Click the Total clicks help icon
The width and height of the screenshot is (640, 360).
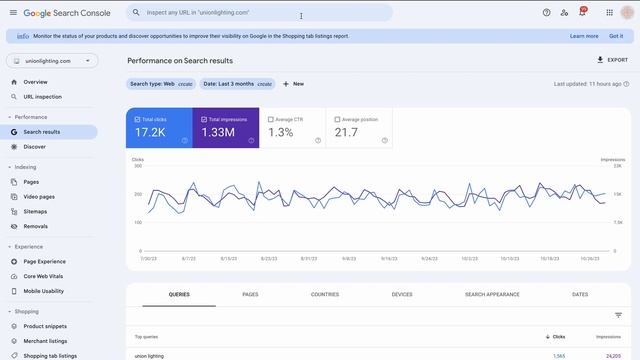point(184,140)
